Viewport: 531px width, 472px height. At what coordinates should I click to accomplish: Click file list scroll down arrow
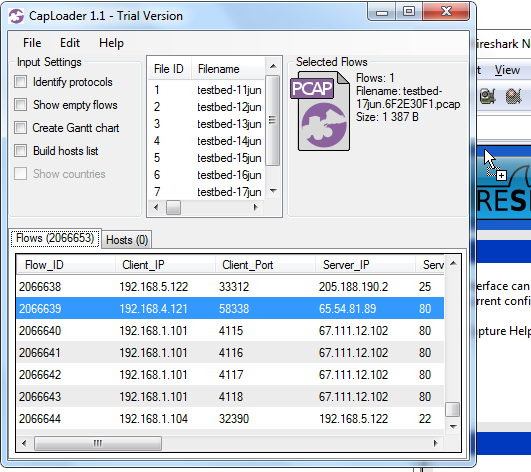(273, 191)
